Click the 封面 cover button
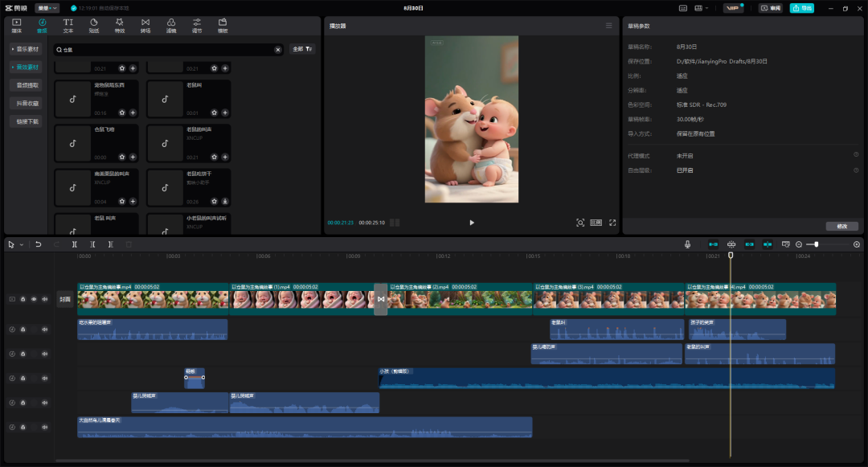 [65, 299]
